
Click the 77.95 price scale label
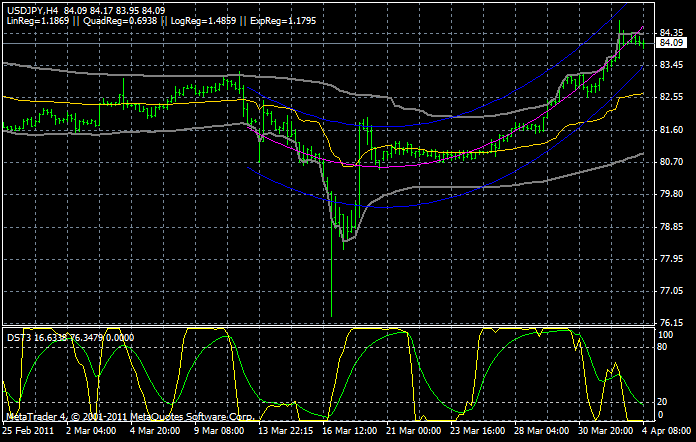pyautogui.click(x=671, y=259)
